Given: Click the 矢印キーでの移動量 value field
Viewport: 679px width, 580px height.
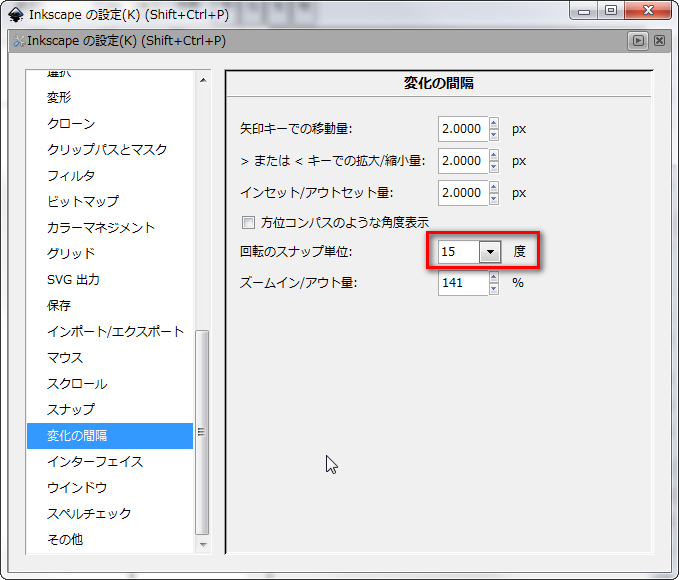Looking at the screenshot, I should tap(463, 129).
